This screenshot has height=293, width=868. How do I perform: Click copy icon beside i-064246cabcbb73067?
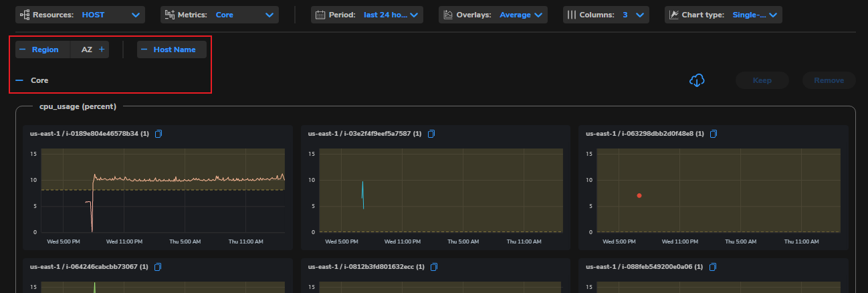158,267
